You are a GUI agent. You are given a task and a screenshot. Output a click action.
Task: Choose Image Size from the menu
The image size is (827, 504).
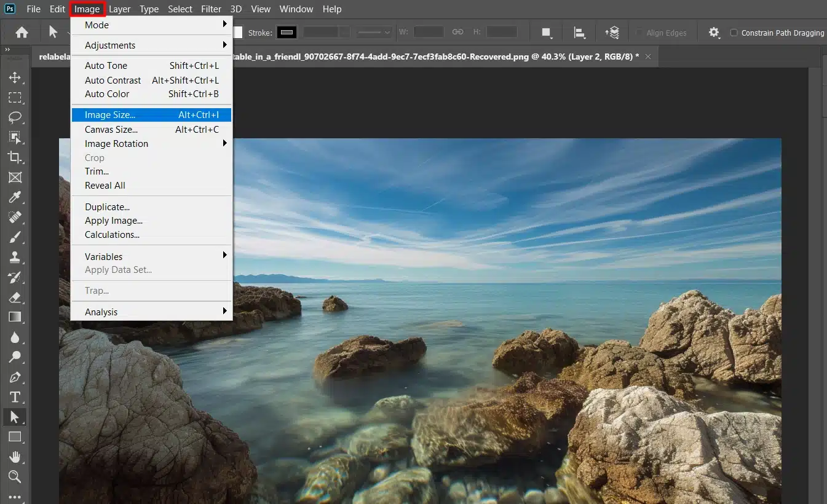(151, 114)
